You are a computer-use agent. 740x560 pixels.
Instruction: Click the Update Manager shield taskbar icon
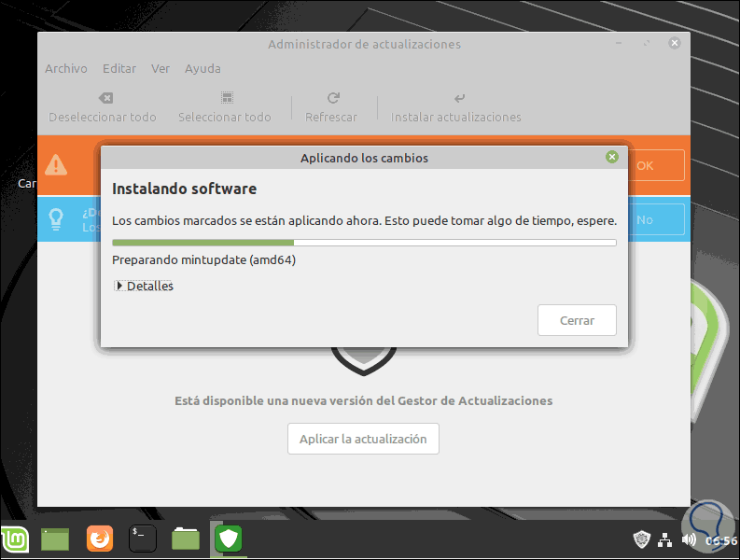pyautogui.click(x=229, y=539)
